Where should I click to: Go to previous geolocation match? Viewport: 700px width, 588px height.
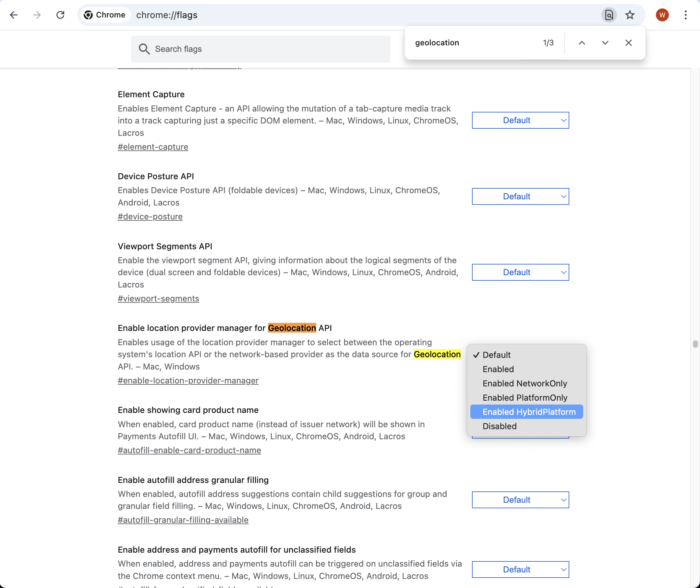(582, 43)
